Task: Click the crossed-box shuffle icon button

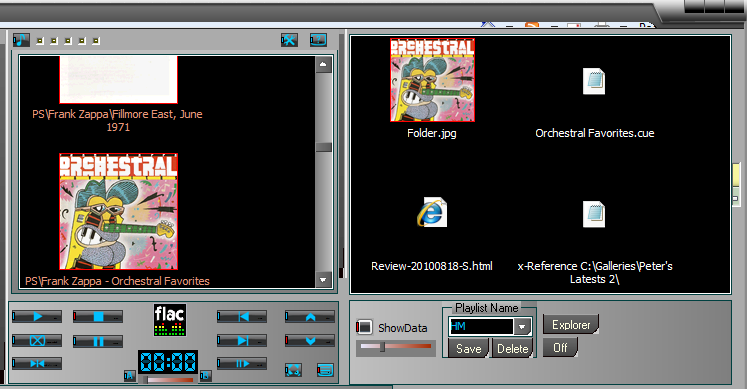Action: click(37, 340)
